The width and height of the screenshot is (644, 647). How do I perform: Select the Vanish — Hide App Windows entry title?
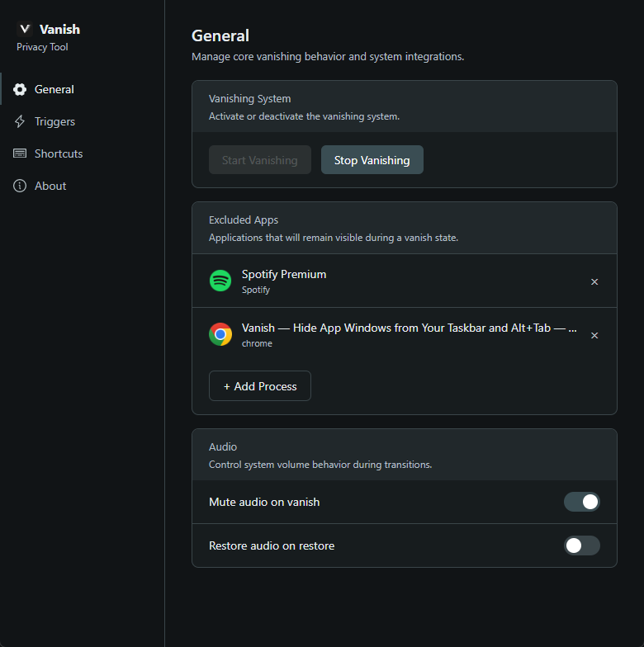click(410, 328)
